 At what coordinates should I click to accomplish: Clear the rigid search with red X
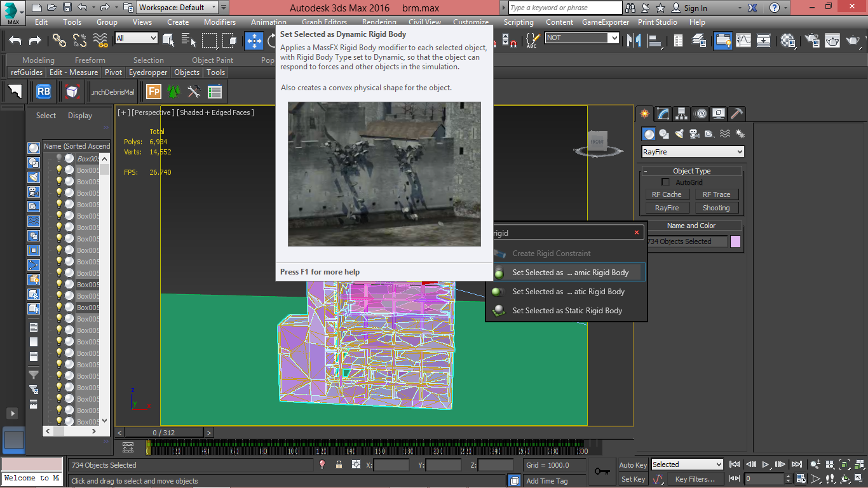pos(637,233)
